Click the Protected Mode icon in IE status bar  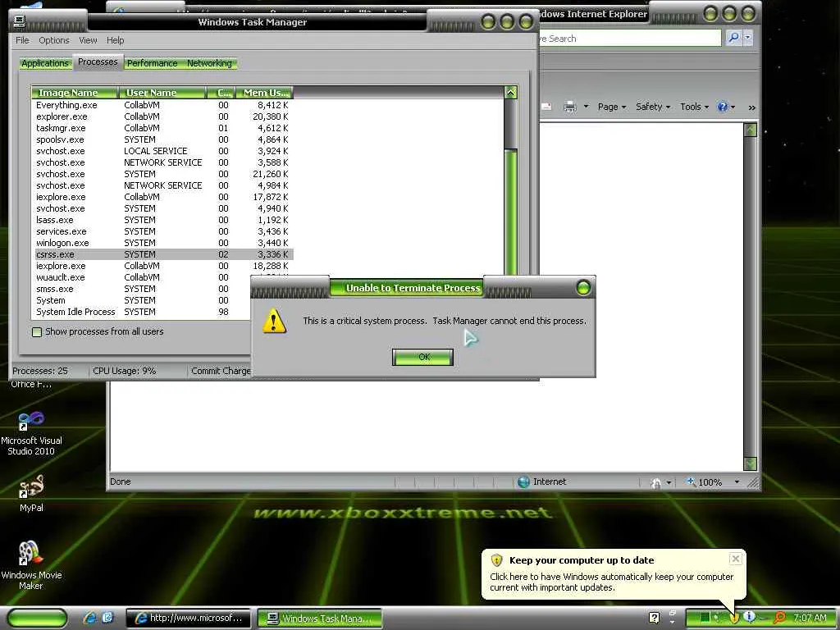pos(656,482)
